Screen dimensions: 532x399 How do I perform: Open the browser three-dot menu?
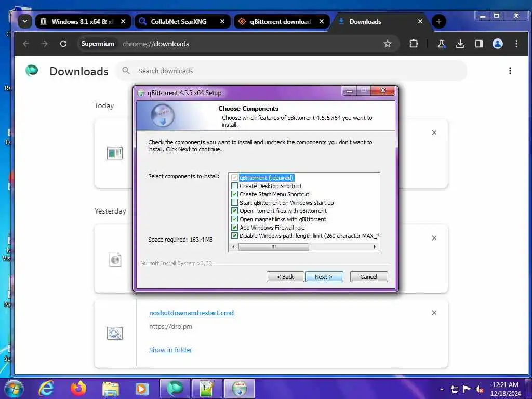[x=516, y=44]
